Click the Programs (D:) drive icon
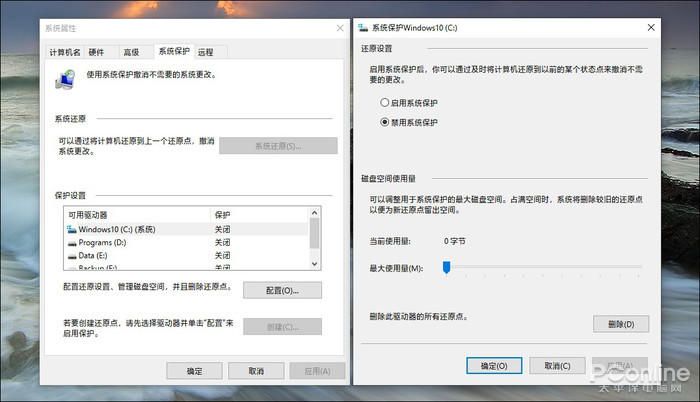This screenshot has height=402, width=700. (72, 243)
